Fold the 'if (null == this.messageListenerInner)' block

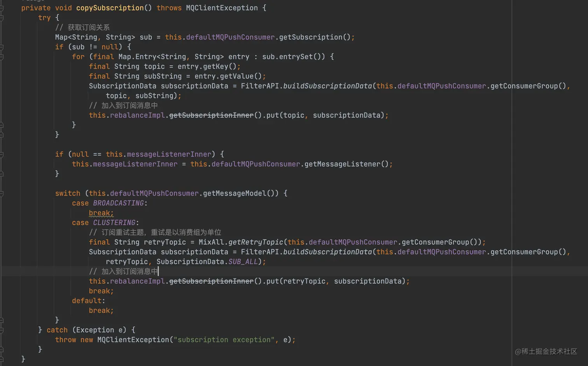(x=2, y=154)
